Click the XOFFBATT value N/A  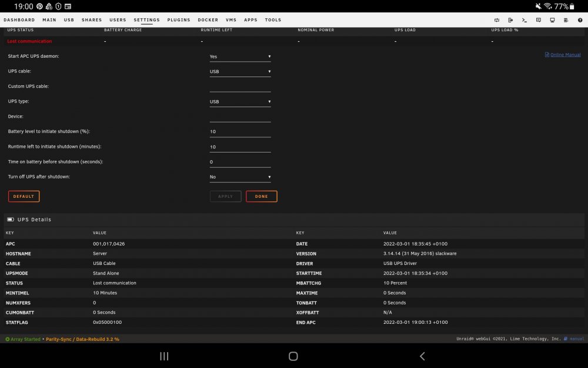pos(387,313)
